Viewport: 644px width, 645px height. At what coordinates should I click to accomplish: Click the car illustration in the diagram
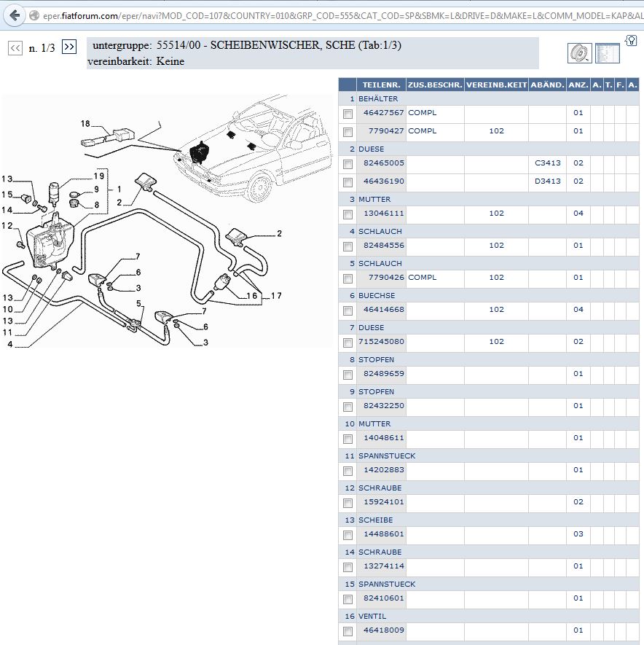pos(254,149)
